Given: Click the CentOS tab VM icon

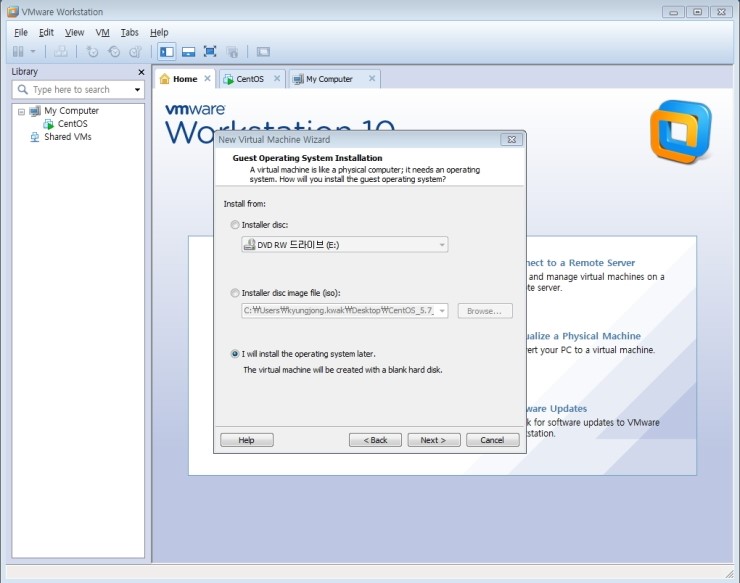Looking at the screenshot, I should click(x=228, y=79).
